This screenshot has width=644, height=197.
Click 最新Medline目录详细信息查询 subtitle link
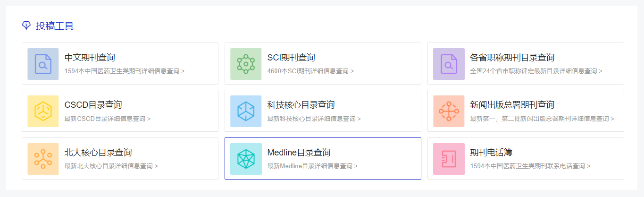(x=312, y=166)
